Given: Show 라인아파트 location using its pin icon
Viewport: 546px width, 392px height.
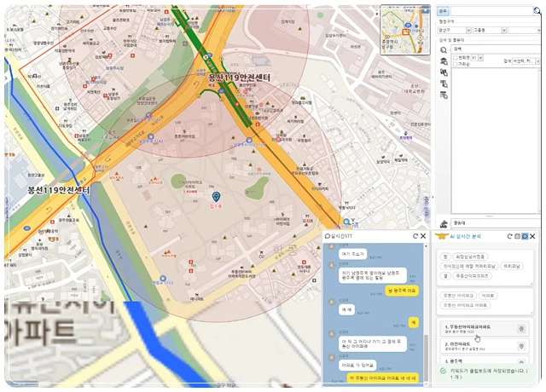Looking at the screenshot, I should coord(521,346).
